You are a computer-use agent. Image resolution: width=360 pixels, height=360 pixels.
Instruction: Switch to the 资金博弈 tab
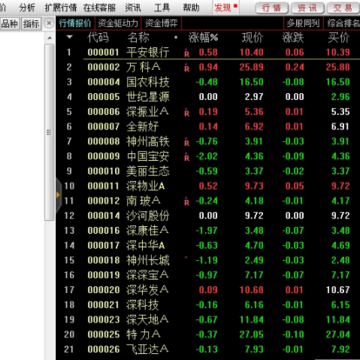point(161,23)
